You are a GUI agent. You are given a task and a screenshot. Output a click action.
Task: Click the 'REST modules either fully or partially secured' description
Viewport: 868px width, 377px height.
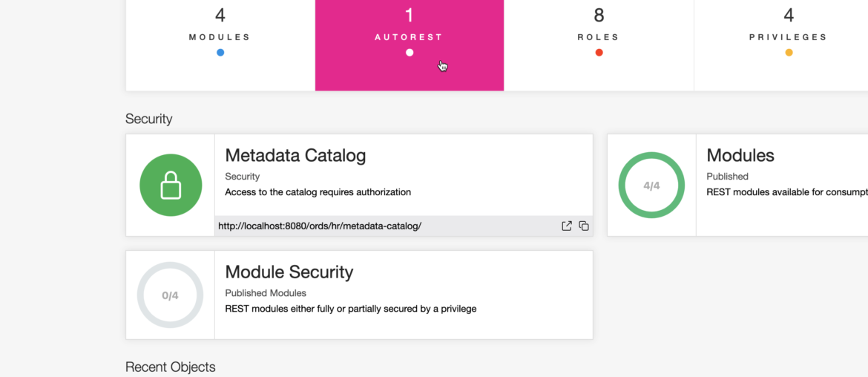click(351, 309)
